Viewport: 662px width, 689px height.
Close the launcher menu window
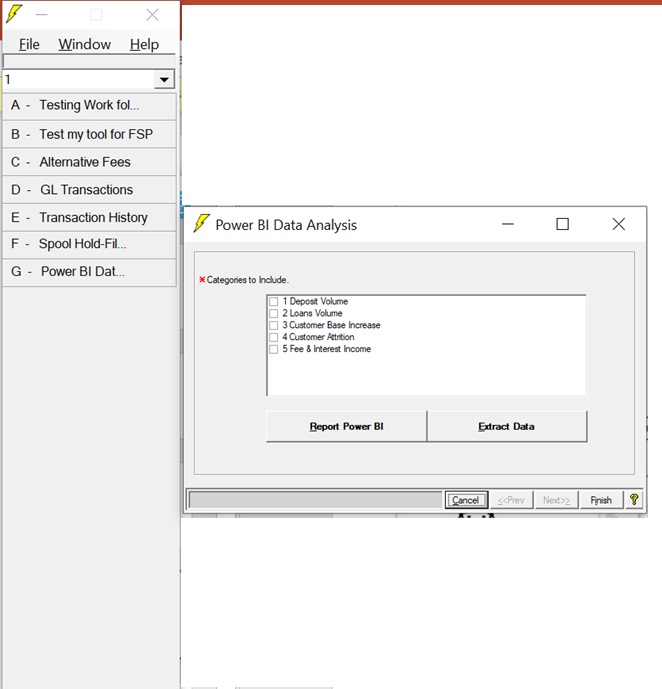152,15
